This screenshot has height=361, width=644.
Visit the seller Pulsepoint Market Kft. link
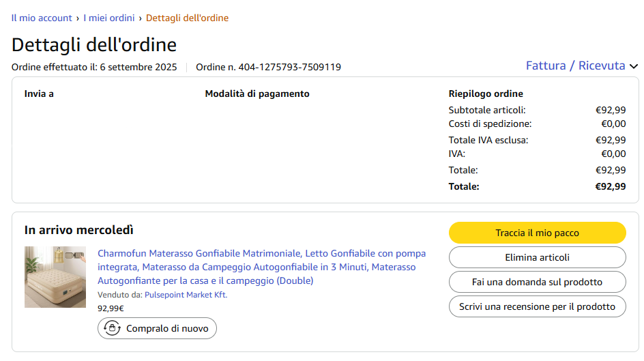pyautogui.click(x=186, y=295)
